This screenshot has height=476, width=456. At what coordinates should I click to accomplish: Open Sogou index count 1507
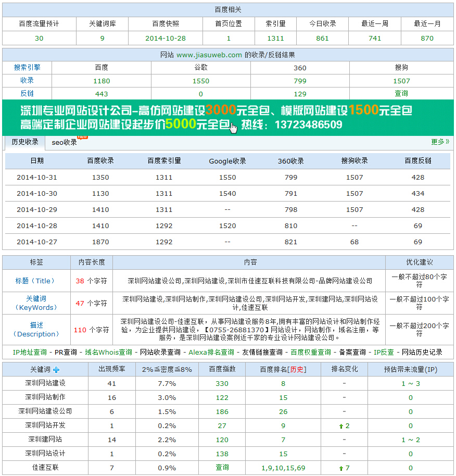pyautogui.click(x=401, y=81)
